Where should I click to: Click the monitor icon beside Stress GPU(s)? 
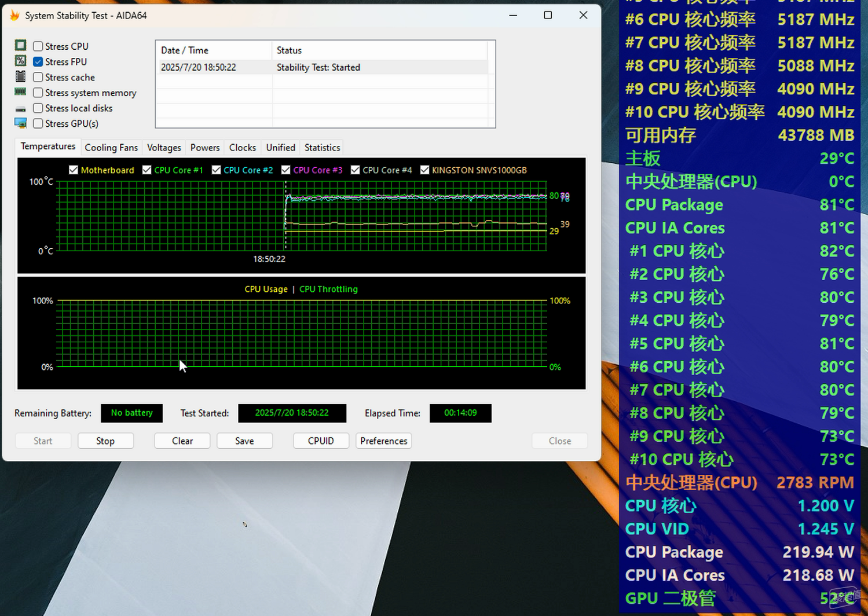pos(20,123)
